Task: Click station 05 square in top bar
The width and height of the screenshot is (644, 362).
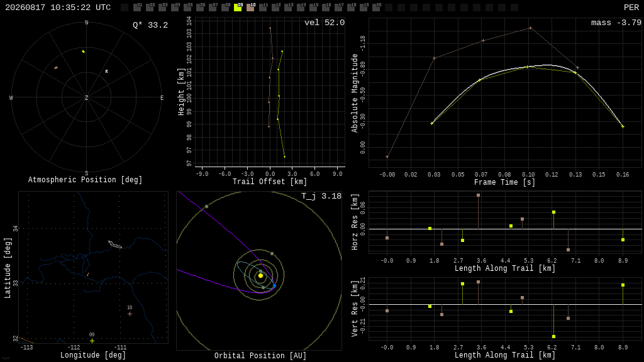Action: (x=187, y=8)
